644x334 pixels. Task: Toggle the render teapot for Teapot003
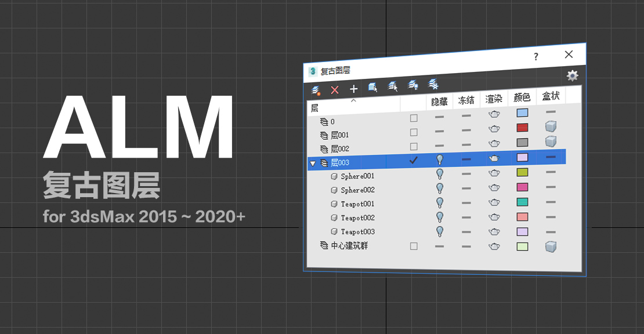click(494, 232)
